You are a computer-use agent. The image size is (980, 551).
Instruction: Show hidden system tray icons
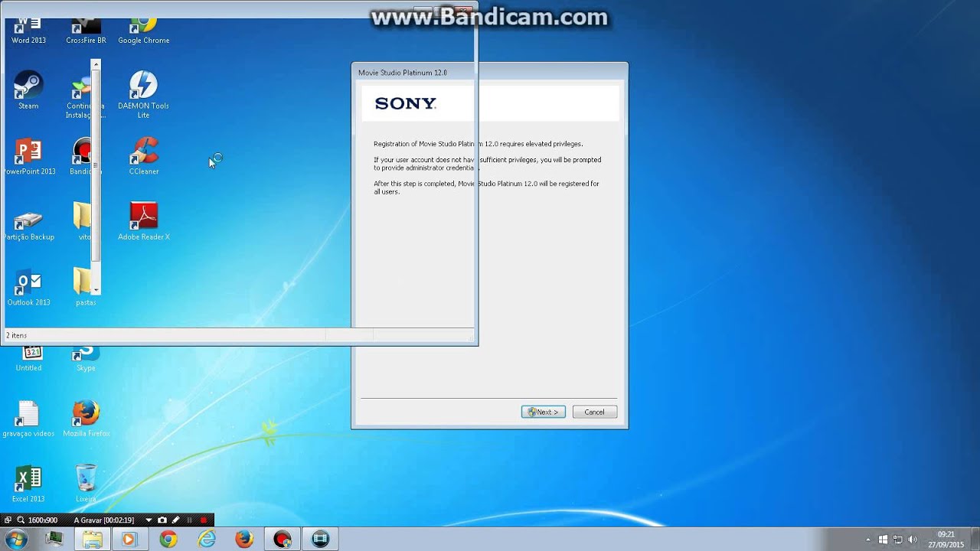867,540
